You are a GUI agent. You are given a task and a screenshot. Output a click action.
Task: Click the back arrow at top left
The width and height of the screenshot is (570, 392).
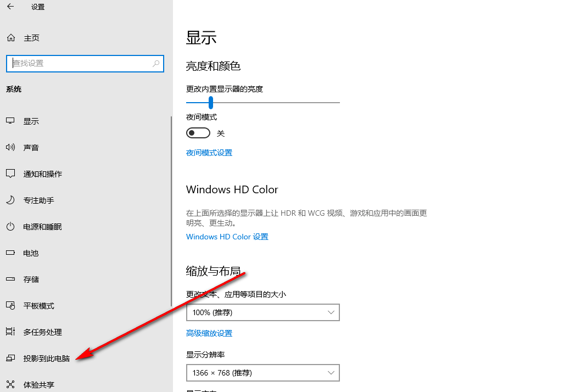9,7
